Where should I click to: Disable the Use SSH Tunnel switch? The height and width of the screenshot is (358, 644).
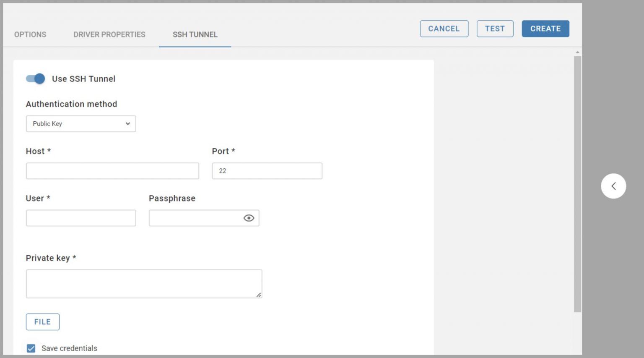tap(35, 78)
